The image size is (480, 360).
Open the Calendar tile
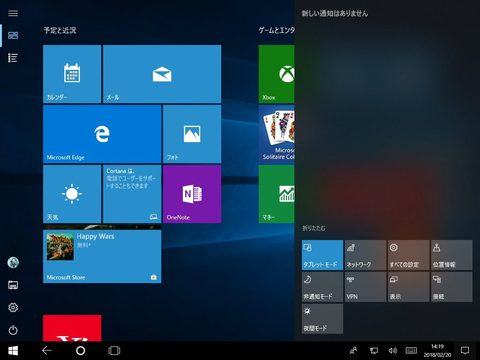click(x=72, y=74)
